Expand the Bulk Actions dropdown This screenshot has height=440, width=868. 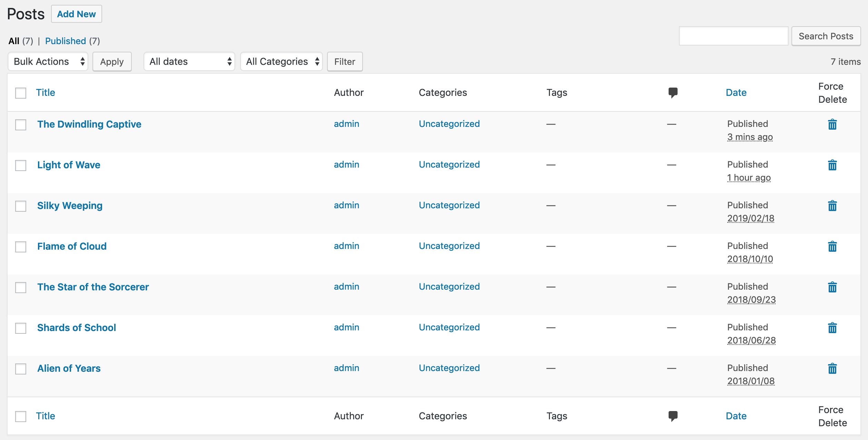pos(48,62)
